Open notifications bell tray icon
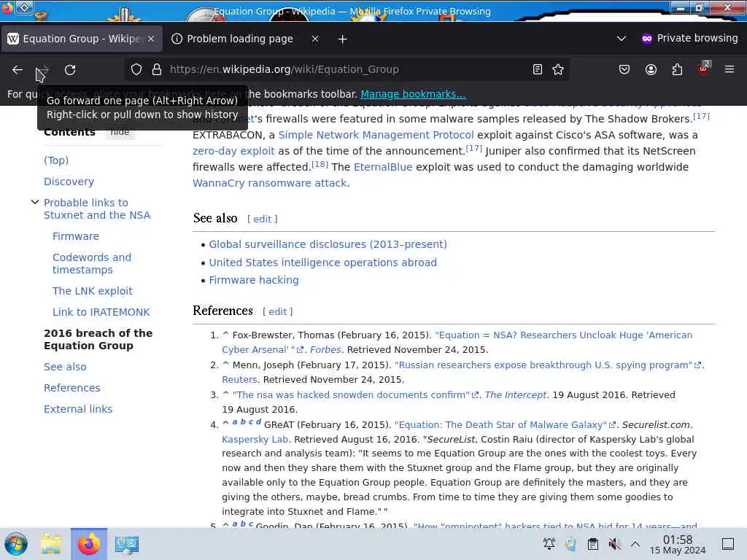This screenshot has height=560, width=747. tap(549, 544)
